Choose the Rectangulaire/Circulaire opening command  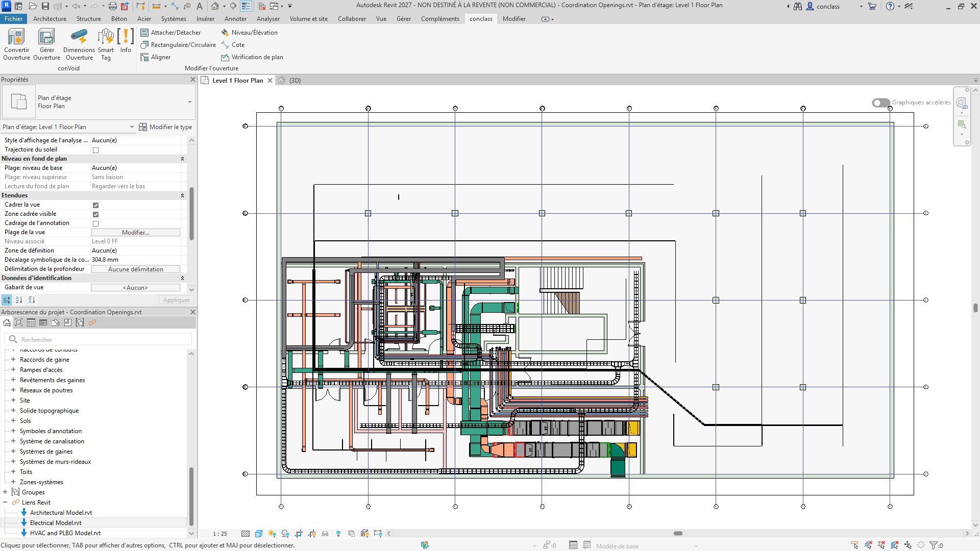point(178,45)
